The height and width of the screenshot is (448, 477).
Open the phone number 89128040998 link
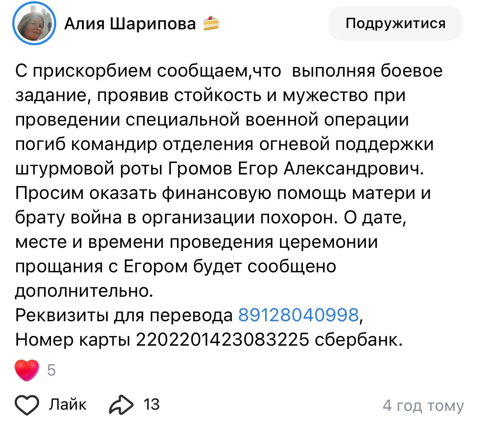[x=298, y=315]
